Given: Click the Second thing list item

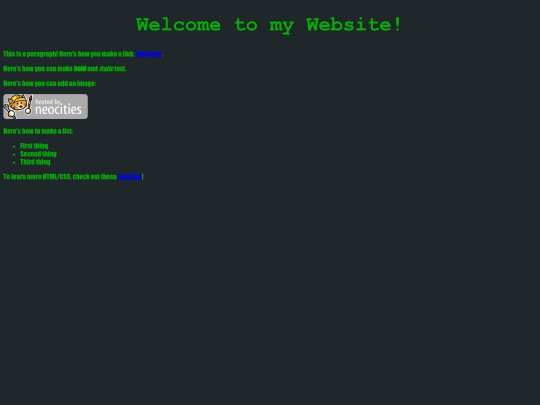Looking at the screenshot, I should pos(38,154).
